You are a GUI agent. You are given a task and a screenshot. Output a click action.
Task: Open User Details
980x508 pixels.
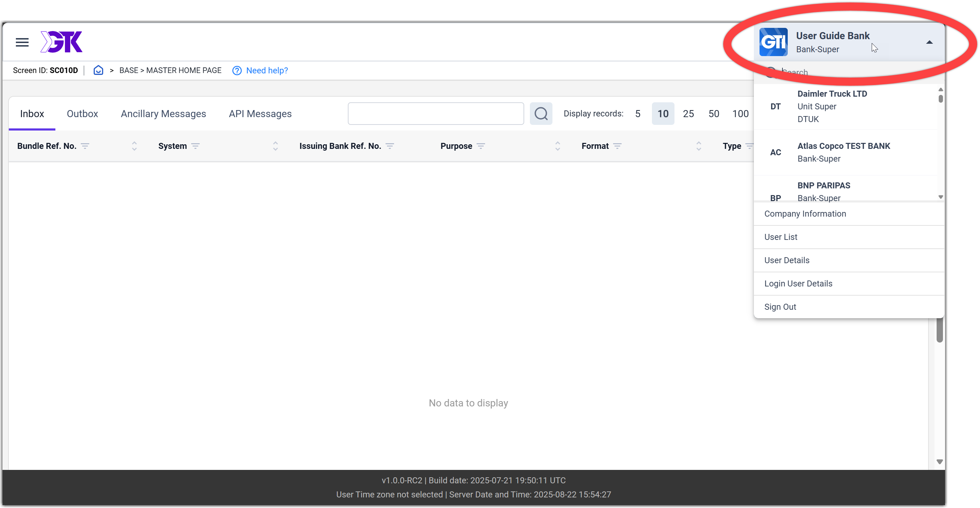click(849, 260)
